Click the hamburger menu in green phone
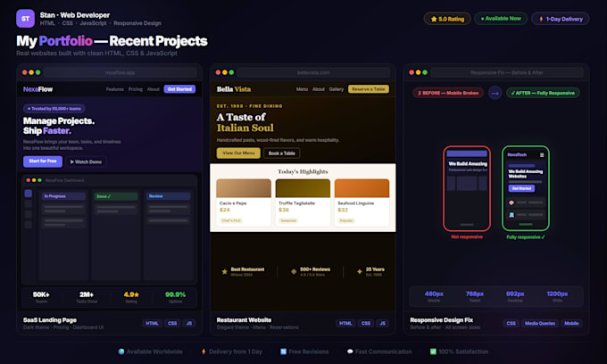The height and width of the screenshot is (364, 607). (542, 155)
